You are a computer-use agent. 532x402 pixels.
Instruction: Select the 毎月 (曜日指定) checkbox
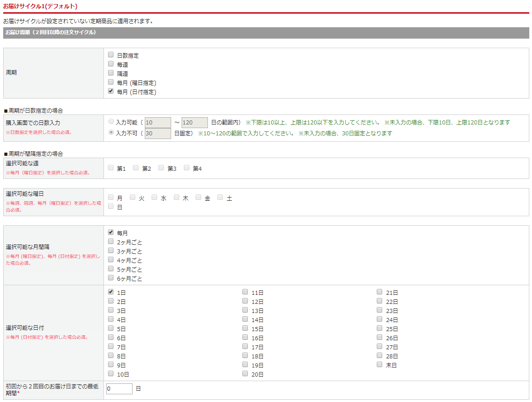[x=111, y=82]
